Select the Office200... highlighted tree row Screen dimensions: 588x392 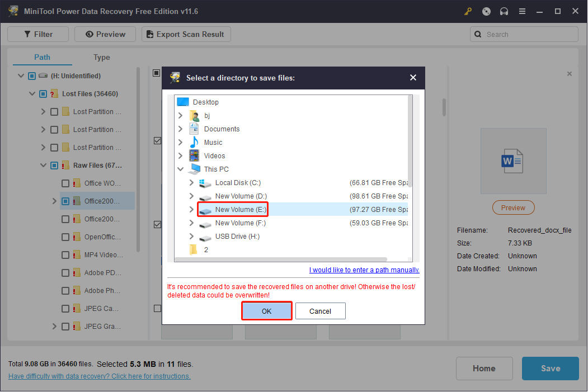pos(97,201)
